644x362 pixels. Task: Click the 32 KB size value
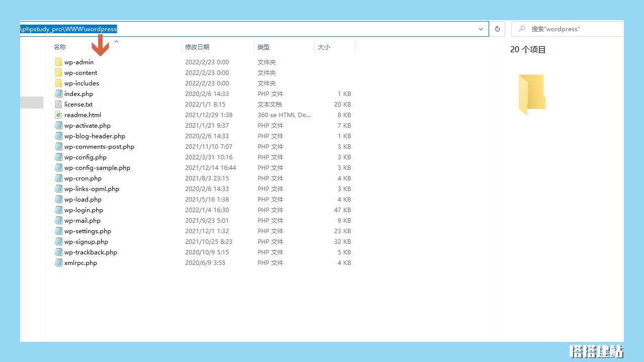[343, 242]
